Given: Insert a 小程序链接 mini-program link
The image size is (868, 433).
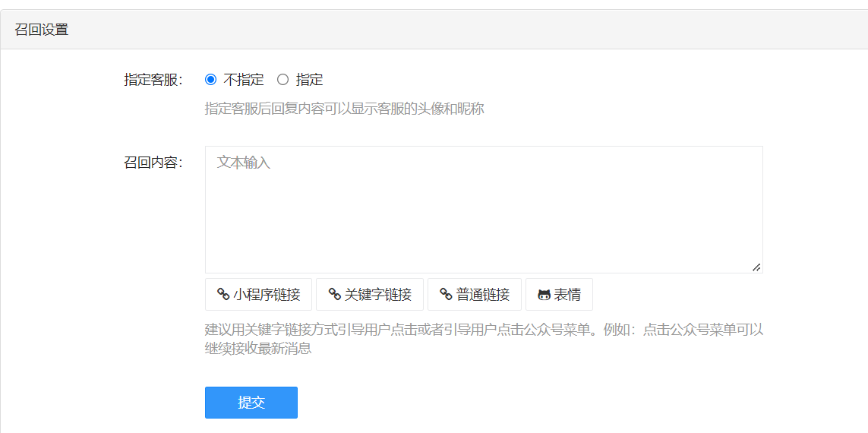Looking at the screenshot, I should [x=258, y=295].
